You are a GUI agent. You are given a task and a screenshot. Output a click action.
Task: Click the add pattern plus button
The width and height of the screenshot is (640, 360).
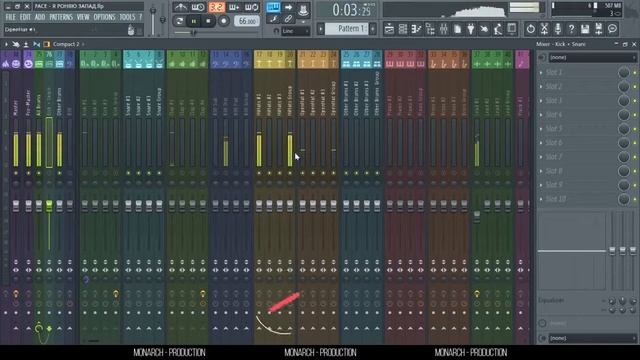(373, 29)
